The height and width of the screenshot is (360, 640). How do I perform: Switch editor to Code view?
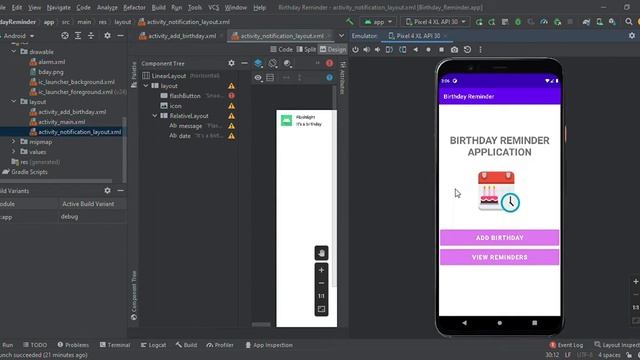(281, 49)
